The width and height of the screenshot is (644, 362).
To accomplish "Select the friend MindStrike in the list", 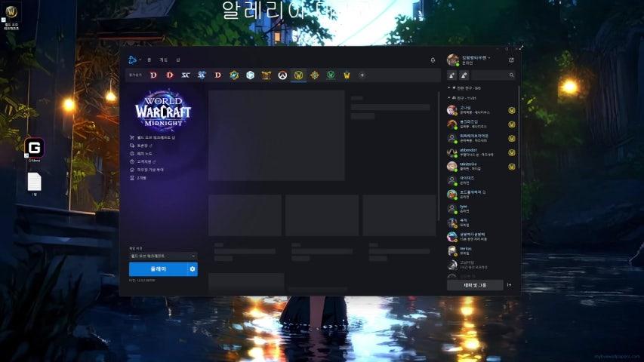I will (x=482, y=166).
